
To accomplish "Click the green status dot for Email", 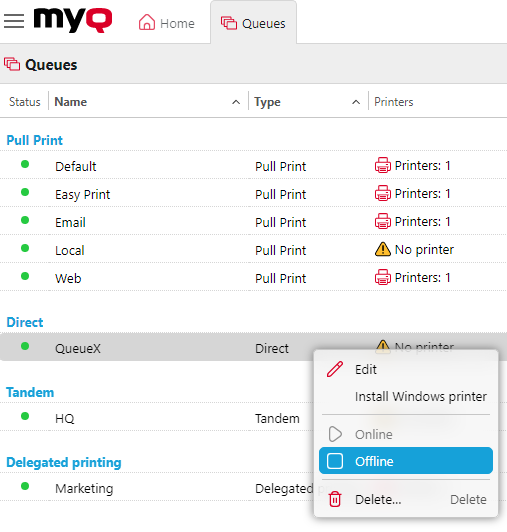I will (25, 220).
